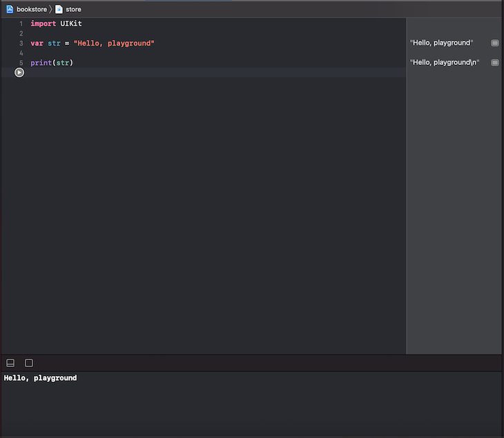This screenshot has width=504, height=438.
Task: Click the store page icon in breadcrumb
Action: pos(59,10)
